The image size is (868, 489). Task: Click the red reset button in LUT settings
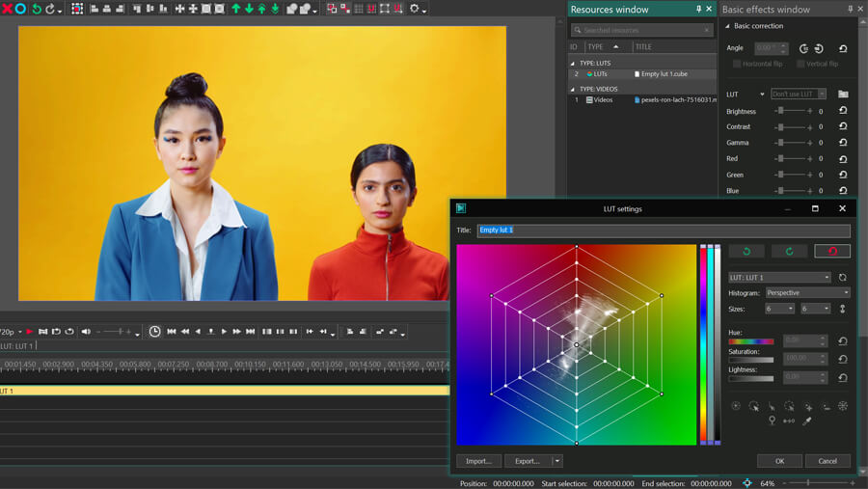click(x=832, y=252)
